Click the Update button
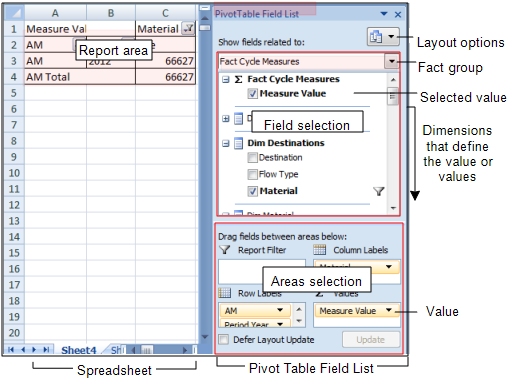Screen dimensions: 526x385 point(371,340)
